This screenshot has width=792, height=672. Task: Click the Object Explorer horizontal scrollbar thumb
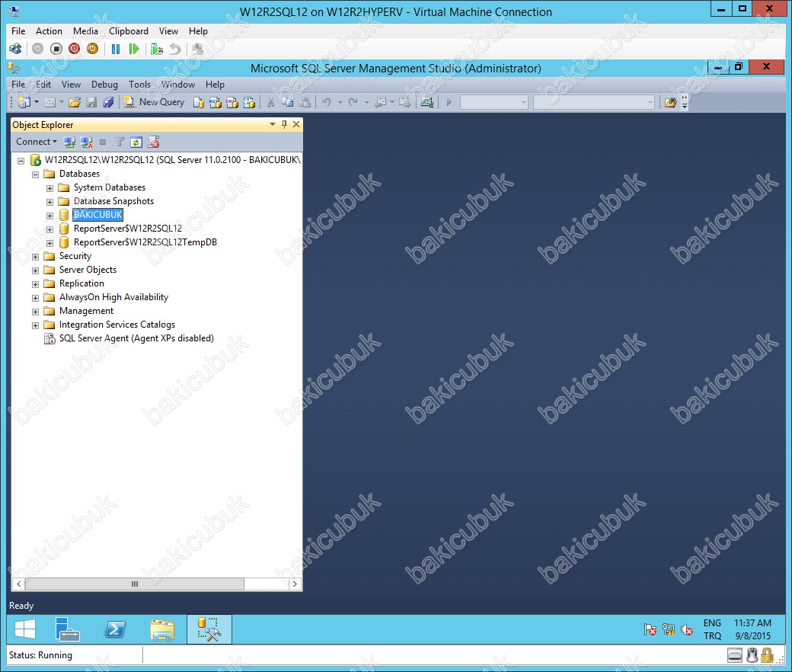134,584
